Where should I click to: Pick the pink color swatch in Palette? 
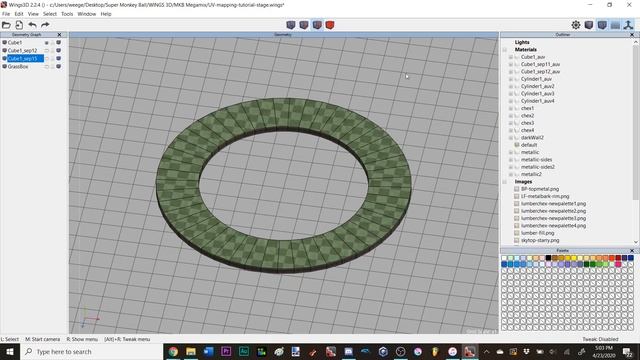click(618, 264)
